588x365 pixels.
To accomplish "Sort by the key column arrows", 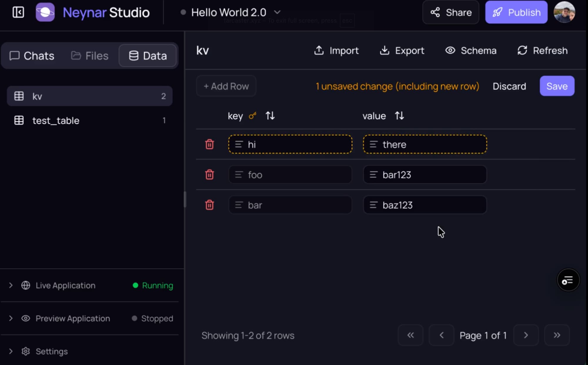I will point(270,116).
